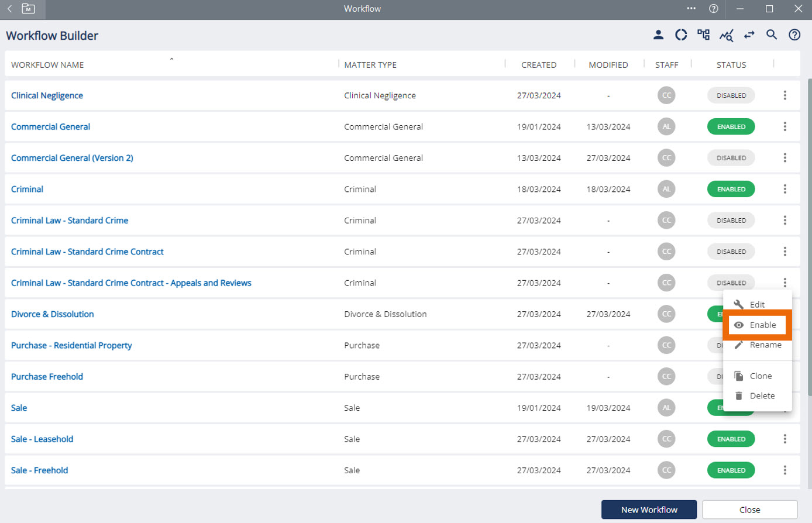Viewport: 812px width, 523px height.
Task: Sort by the Workflow Name column header
Action: [47, 65]
